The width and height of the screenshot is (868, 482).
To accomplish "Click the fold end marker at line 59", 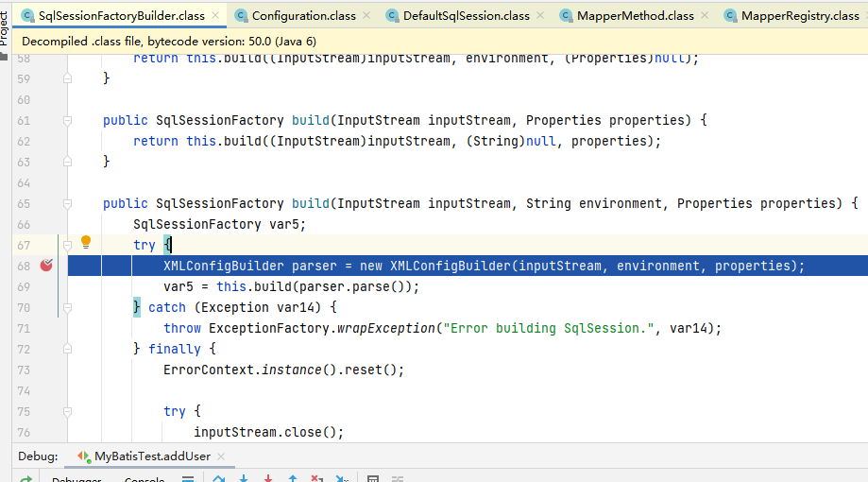I will click(x=68, y=78).
